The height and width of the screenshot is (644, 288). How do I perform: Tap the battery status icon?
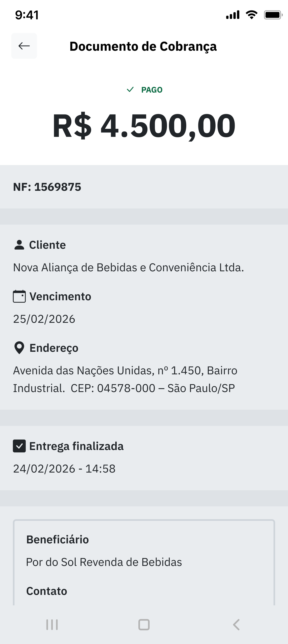(x=273, y=15)
